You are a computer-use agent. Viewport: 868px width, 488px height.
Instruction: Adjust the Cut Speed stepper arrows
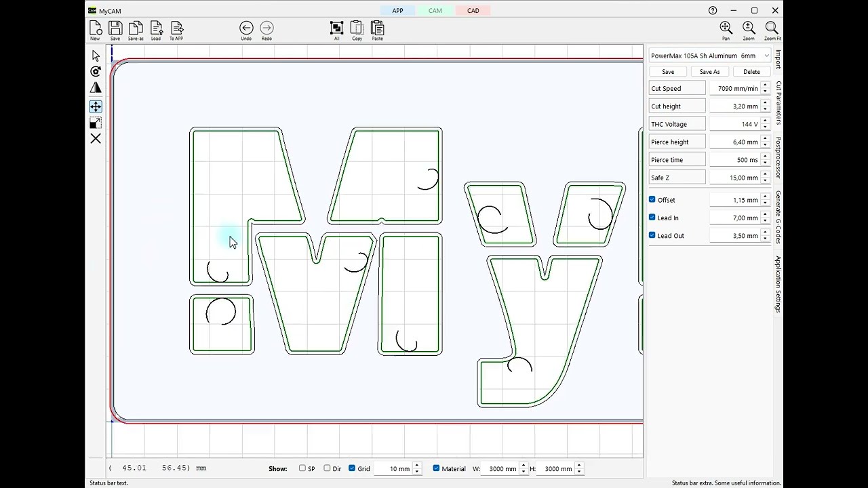pos(765,88)
